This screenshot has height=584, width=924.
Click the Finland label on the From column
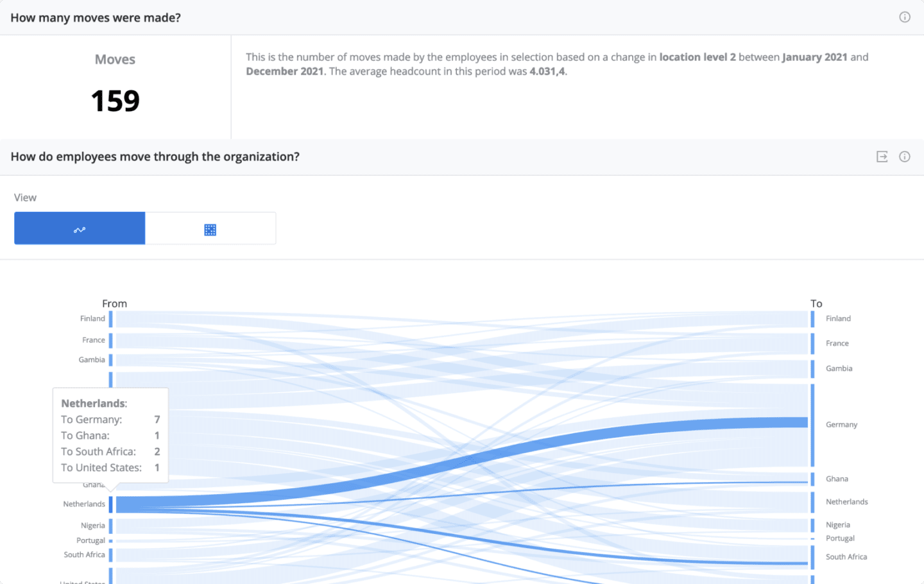pyautogui.click(x=92, y=318)
